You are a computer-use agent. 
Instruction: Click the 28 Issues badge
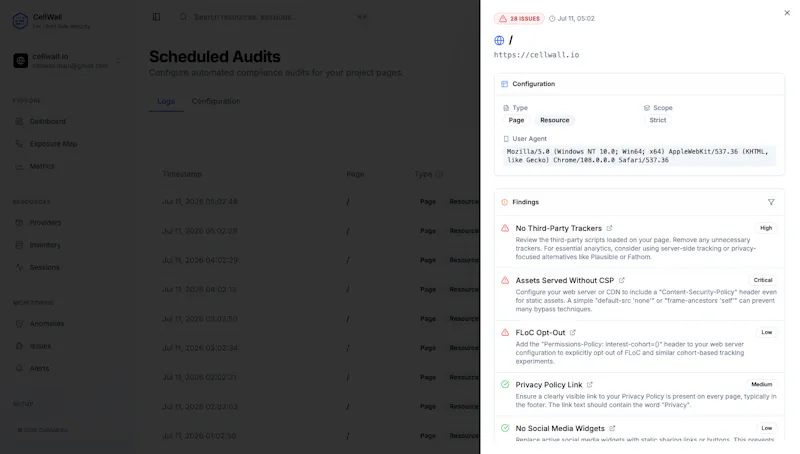(519, 18)
